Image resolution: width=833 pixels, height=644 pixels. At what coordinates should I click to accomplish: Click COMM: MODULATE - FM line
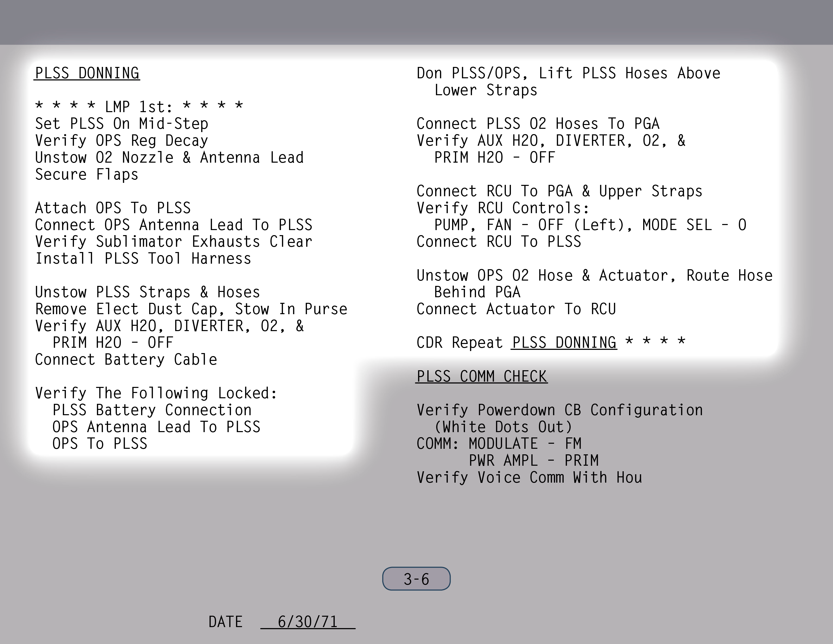coord(499,444)
